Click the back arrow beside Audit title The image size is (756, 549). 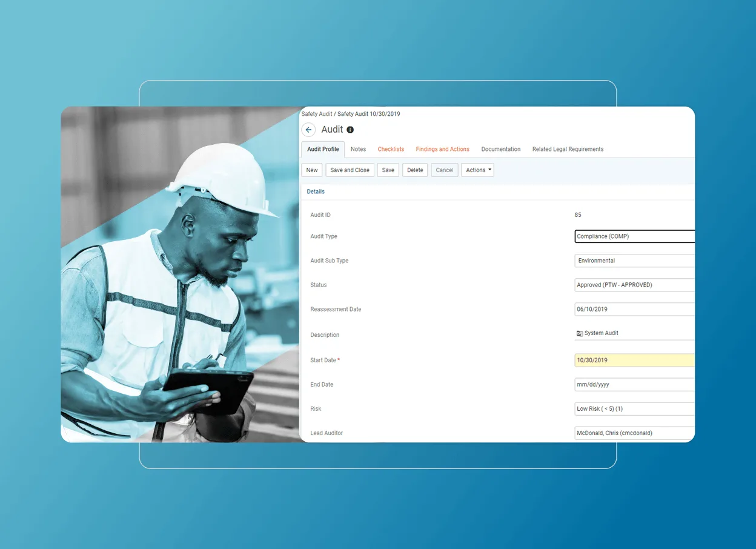(308, 130)
